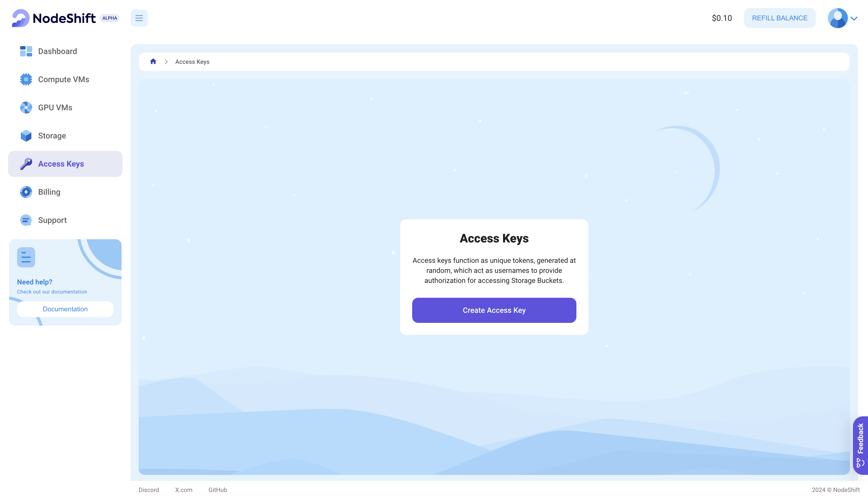Click the home breadcrumb icon
Viewport: 868px width, 499px height.
pyautogui.click(x=153, y=61)
